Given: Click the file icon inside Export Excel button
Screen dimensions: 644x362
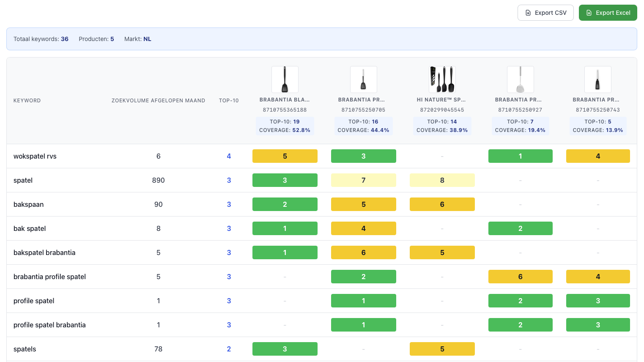Looking at the screenshot, I should pos(589,13).
